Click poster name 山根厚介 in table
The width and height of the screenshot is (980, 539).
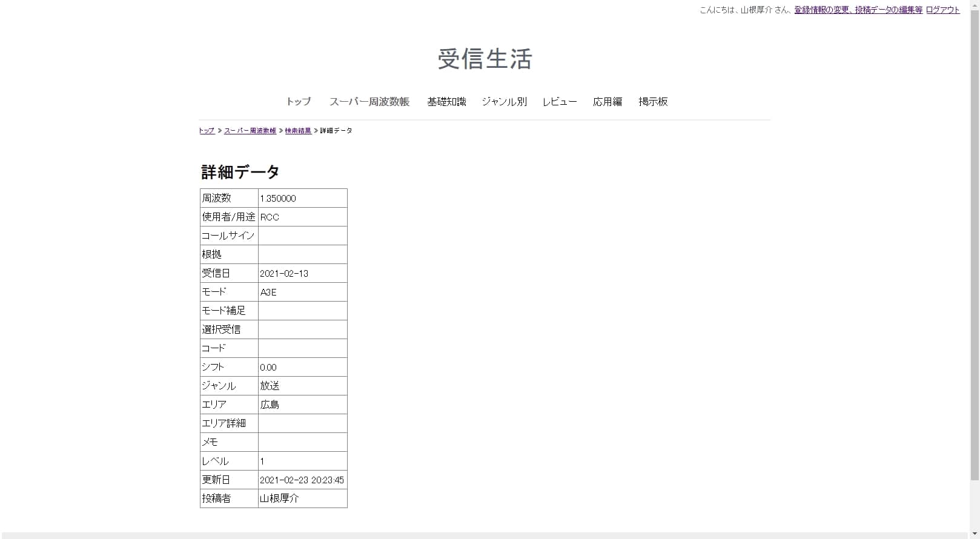(279, 498)
